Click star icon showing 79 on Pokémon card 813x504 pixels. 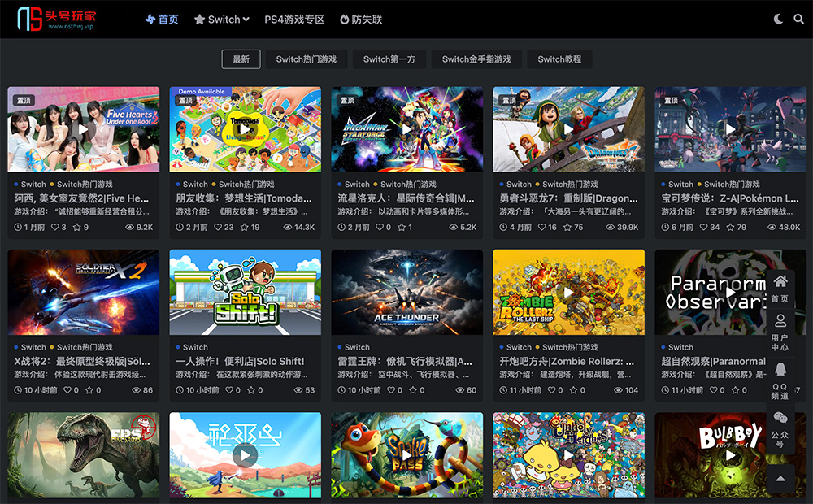[731, 227]
